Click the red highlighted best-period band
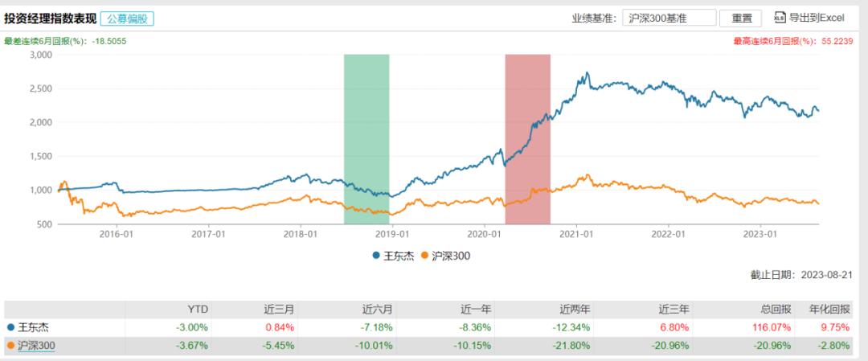Viewport: 868px width, 361px height. (527, 138)
